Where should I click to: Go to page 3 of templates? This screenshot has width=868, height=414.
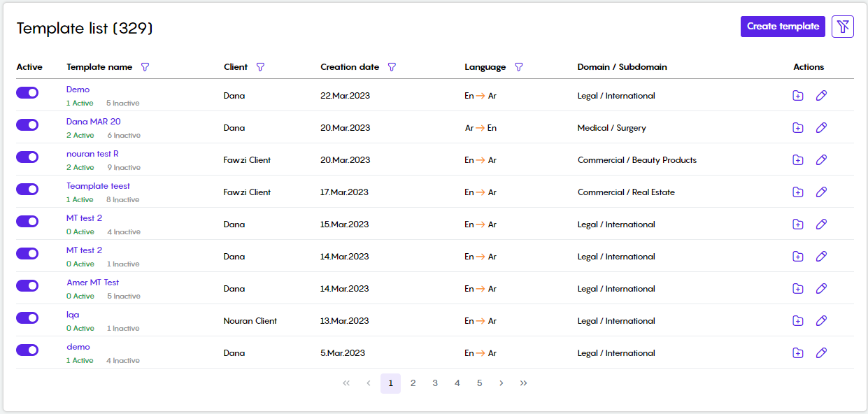click(x=435, y=383)
